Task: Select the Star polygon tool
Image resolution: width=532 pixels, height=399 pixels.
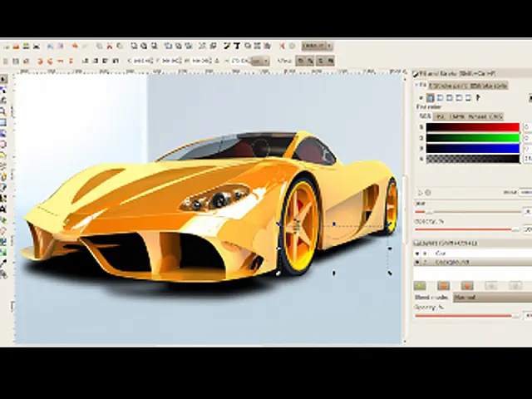Action: click(x=3, y=155)
